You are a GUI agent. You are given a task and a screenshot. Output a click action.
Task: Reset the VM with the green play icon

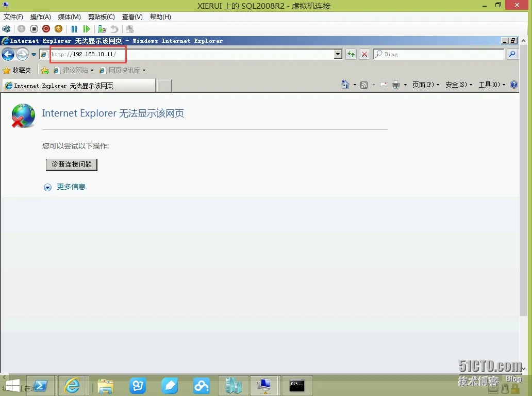click(87, 29)
